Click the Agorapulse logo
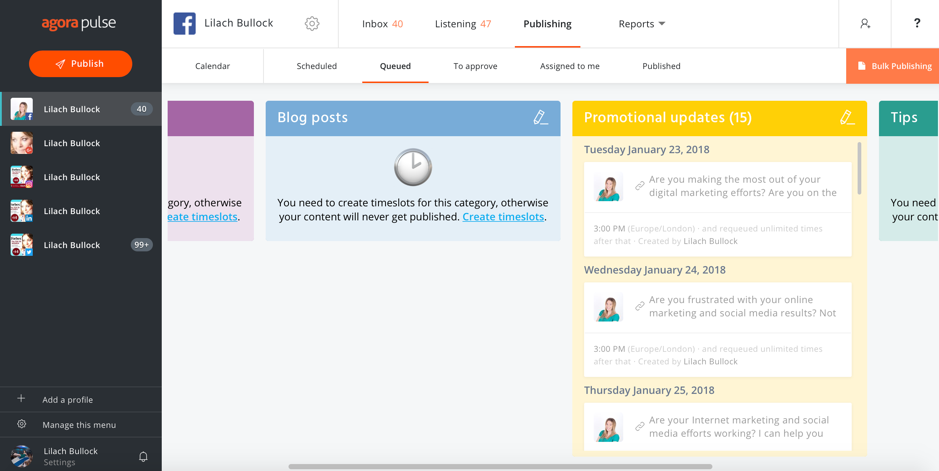939x471 pixels. coord(78,24)
